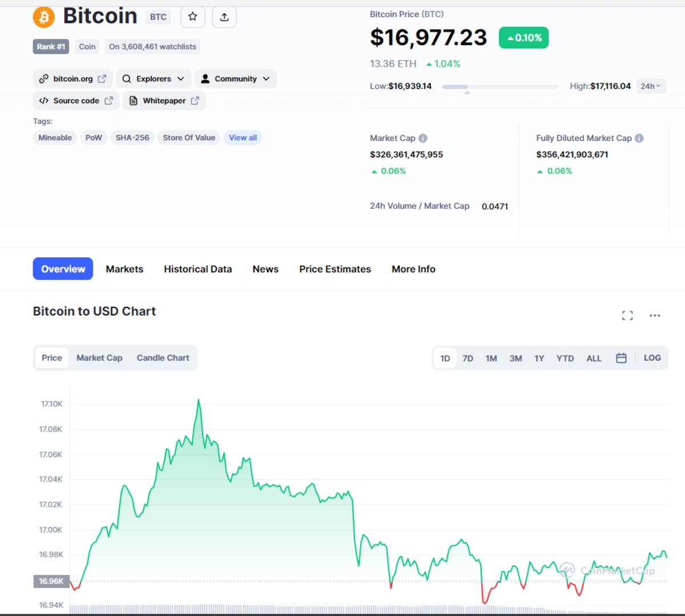Image resolution: width=685 pixels, height=616 pixels.
Task: Open the chart three-dots options menu
Action: 655,315
